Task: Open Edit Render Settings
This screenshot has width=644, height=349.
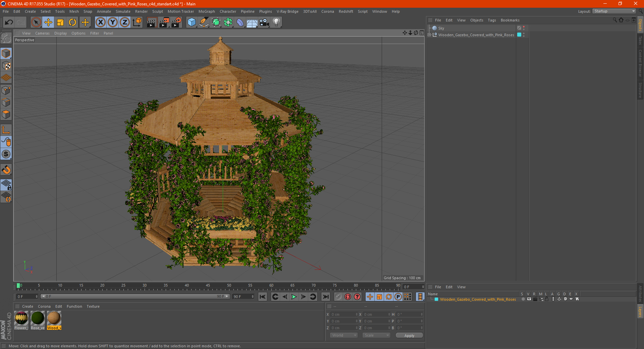Action: pyautogui.click(x=176, y=22)
